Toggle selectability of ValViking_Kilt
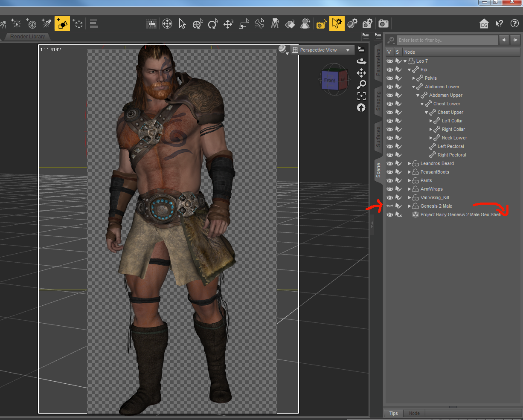The width and height of the screenshot is (523, 420). [398, 197]
